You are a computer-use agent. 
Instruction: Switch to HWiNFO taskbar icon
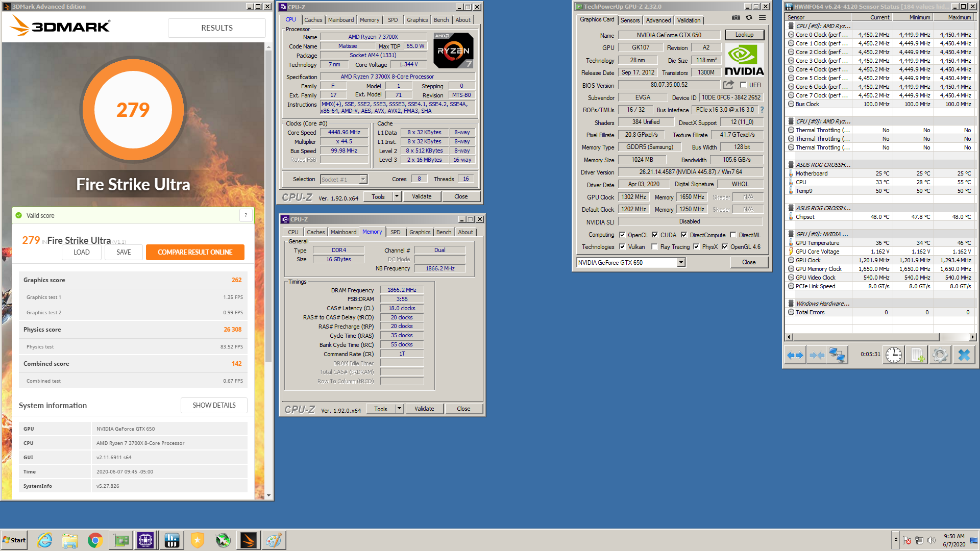tap(171, 540)
